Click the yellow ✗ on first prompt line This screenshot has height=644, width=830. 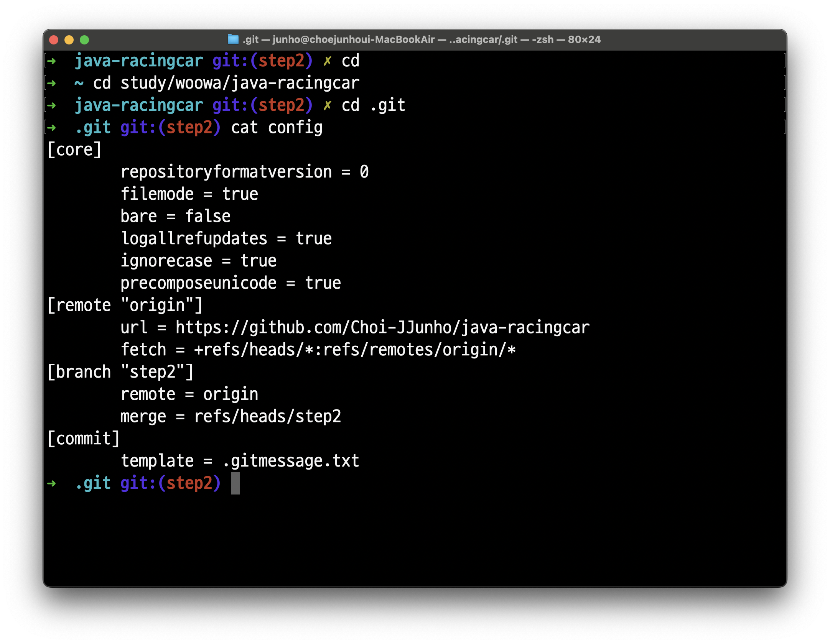(327, 61)
